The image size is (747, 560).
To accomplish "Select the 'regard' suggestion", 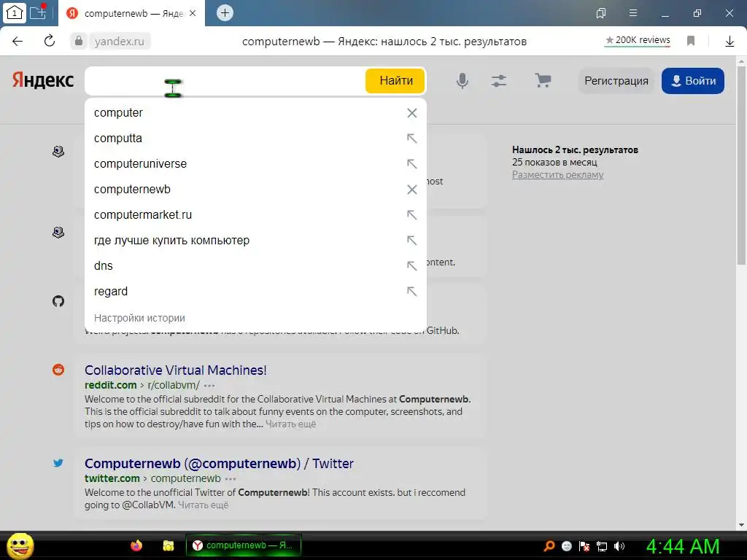I will pos(255,292).
